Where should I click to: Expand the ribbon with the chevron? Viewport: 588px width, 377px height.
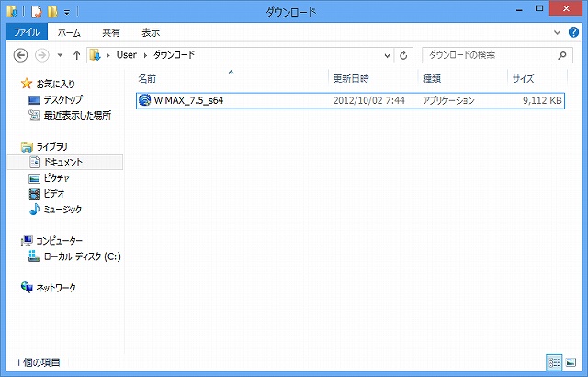point(558,32)
